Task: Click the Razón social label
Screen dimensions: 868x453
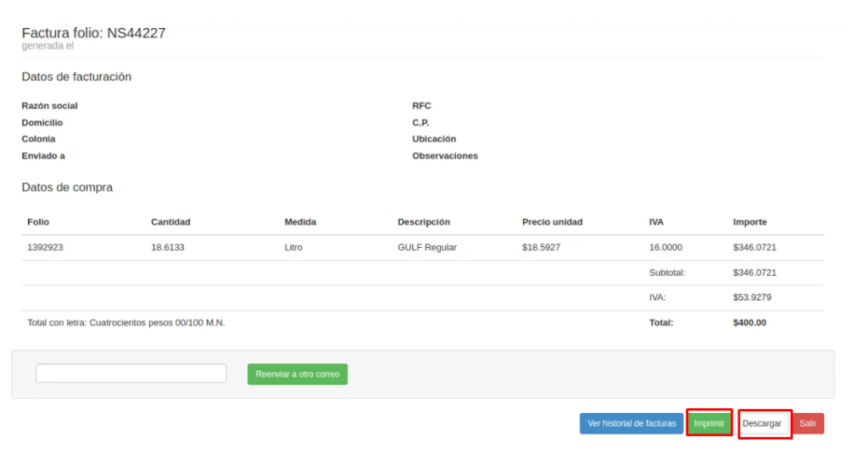Action: pos(50,106)
